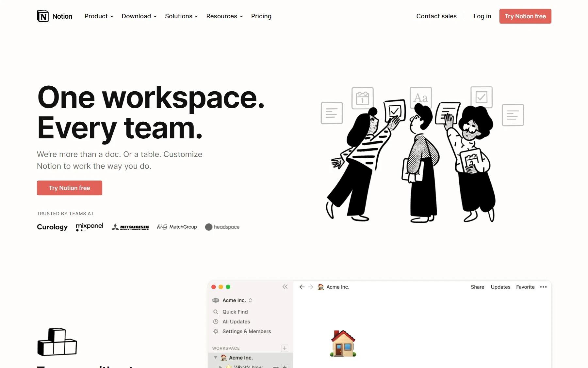Go to the Pricing page
Image resolution: width=588 pixels, height=368 pixels.
click(x=261, y=16)
